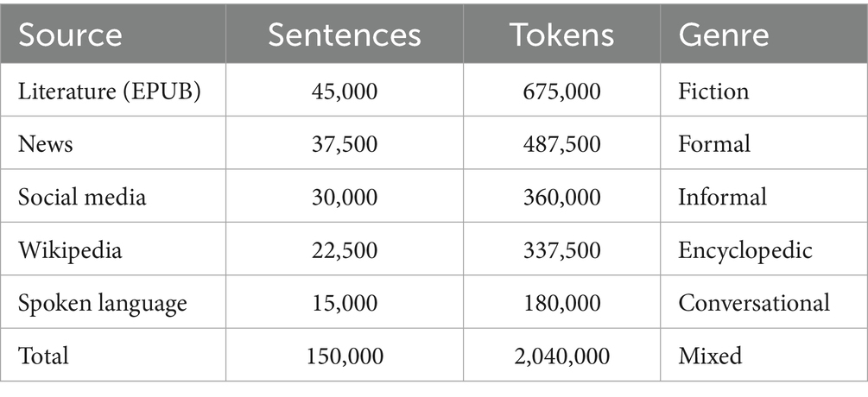This screenshot has height=397, width=868.
Task: Click the 45,000 sentences value
Action: pyautogui.click(x=344, y=91)
